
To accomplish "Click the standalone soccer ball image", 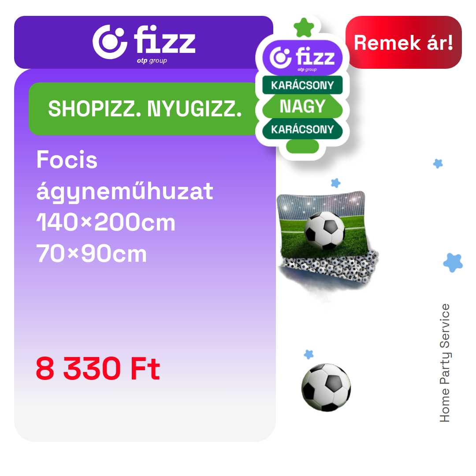I will [326, 387].
